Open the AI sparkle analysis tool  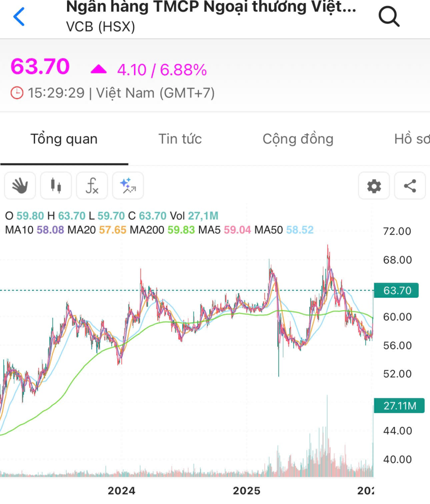pos(128,186)
